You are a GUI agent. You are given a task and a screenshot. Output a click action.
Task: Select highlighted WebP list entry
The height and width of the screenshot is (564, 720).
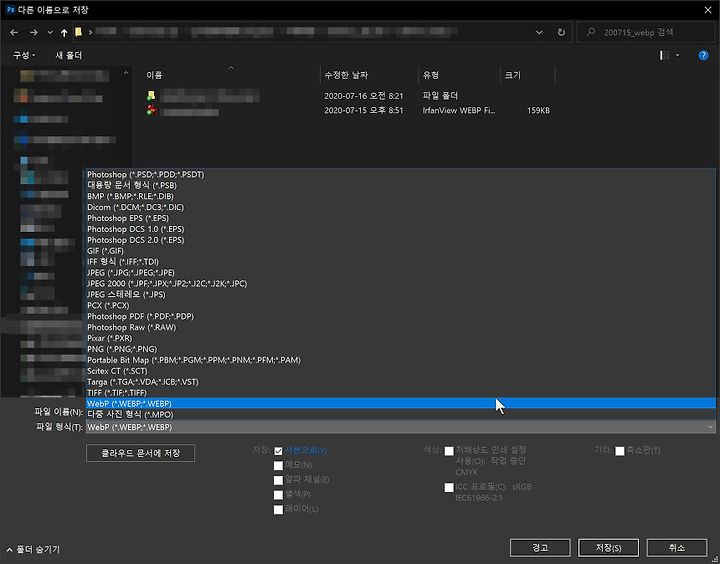click(x=401, y=404)
